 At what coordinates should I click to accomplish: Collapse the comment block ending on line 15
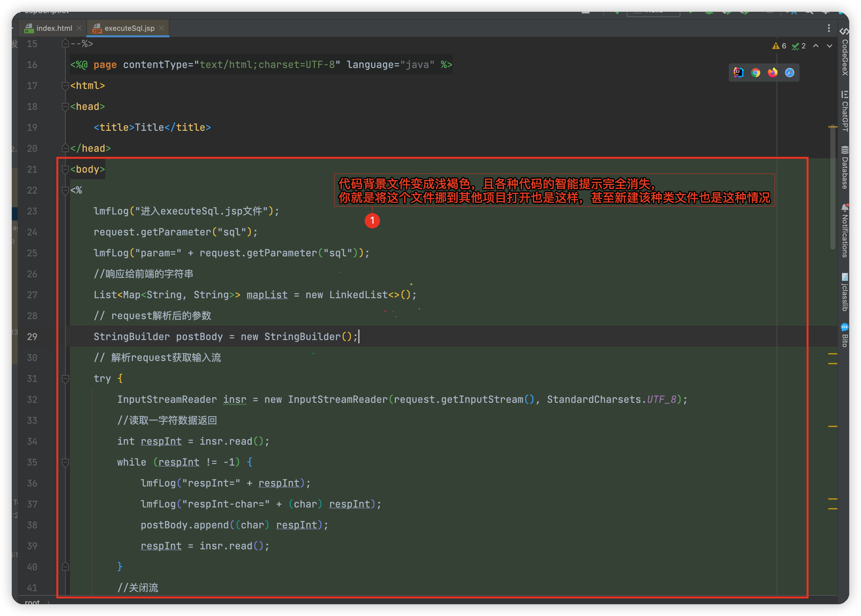click(65, 44)
